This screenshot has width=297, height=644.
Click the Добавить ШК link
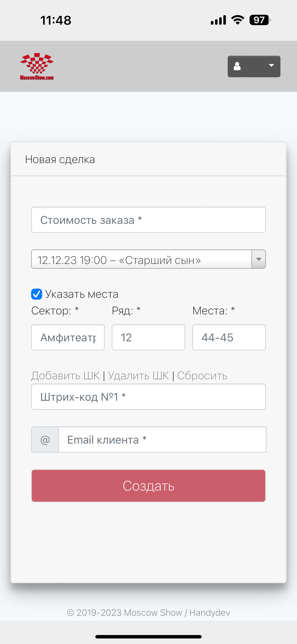pyautogui.click(x=65, y=375)
